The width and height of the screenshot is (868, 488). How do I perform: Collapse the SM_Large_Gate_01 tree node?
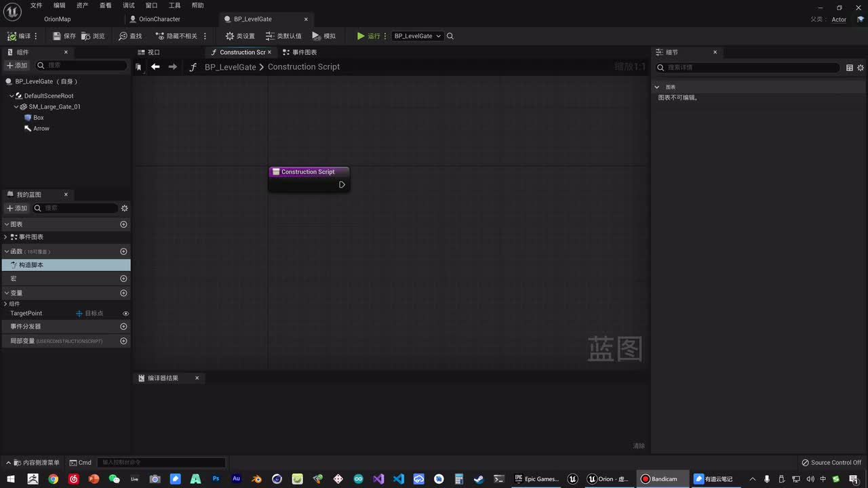coord(16,106)
